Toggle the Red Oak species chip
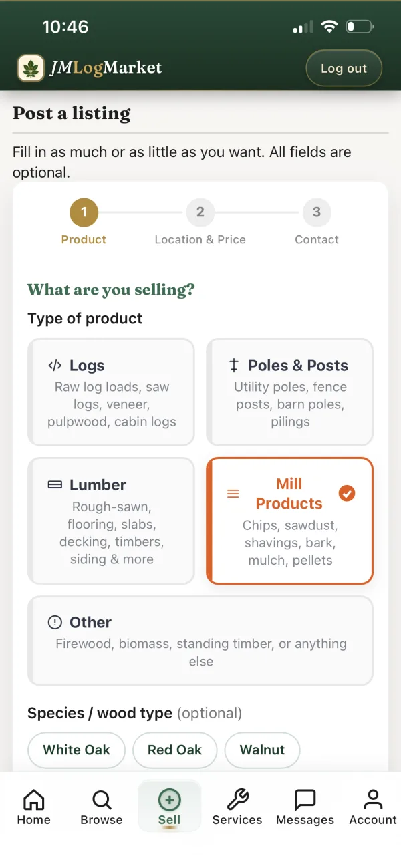 [x=174, y=750]
